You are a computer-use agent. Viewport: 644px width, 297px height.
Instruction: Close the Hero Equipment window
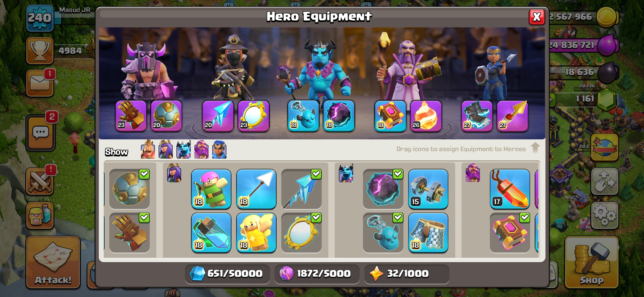tap(537, 17)
